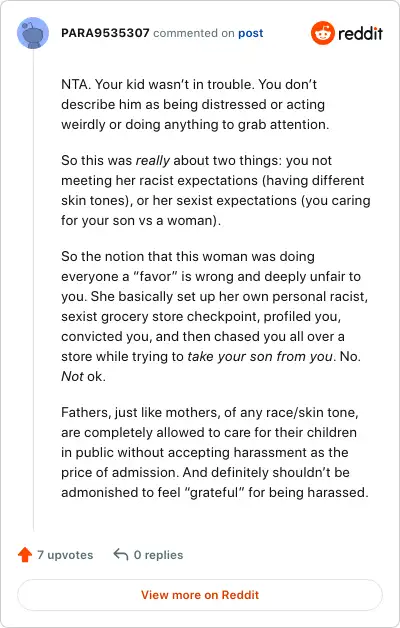Click the paragraph starting "NTA. Your kid"

coord(195,105)
